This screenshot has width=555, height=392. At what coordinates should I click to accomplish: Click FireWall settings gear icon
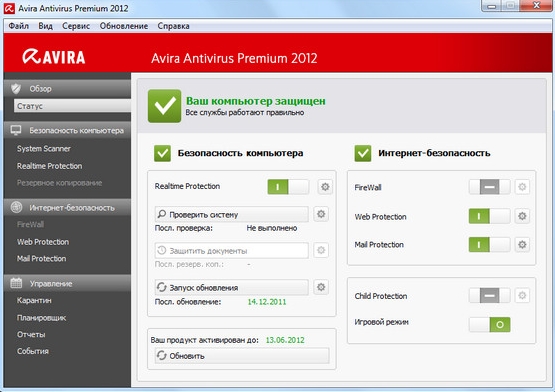tap(522, 187)
